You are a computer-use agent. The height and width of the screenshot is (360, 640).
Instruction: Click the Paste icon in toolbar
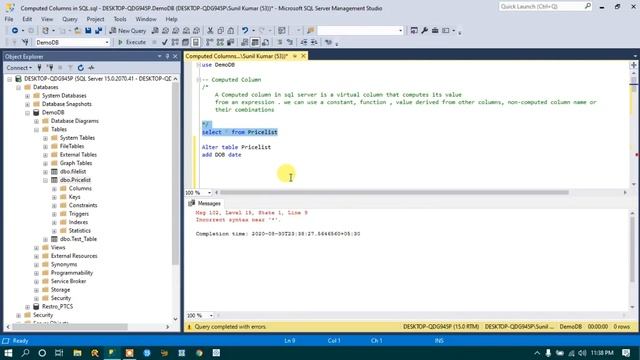[x=231, y=31]
